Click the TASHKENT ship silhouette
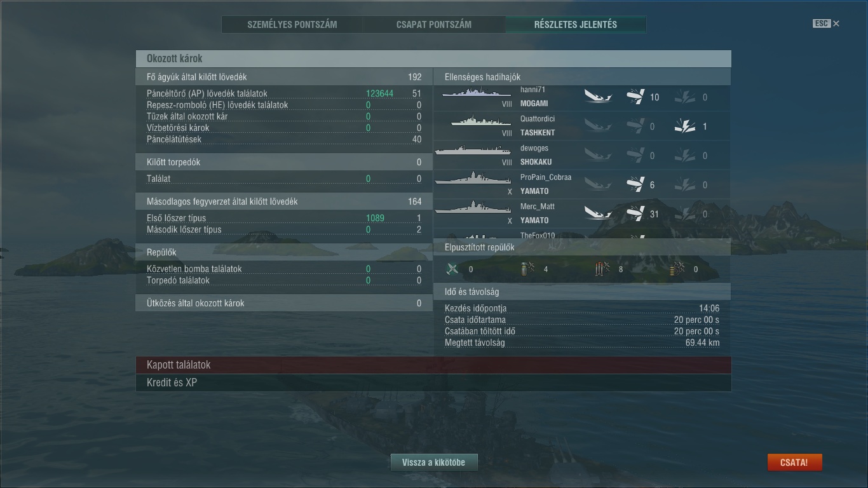 coord(481,121)
